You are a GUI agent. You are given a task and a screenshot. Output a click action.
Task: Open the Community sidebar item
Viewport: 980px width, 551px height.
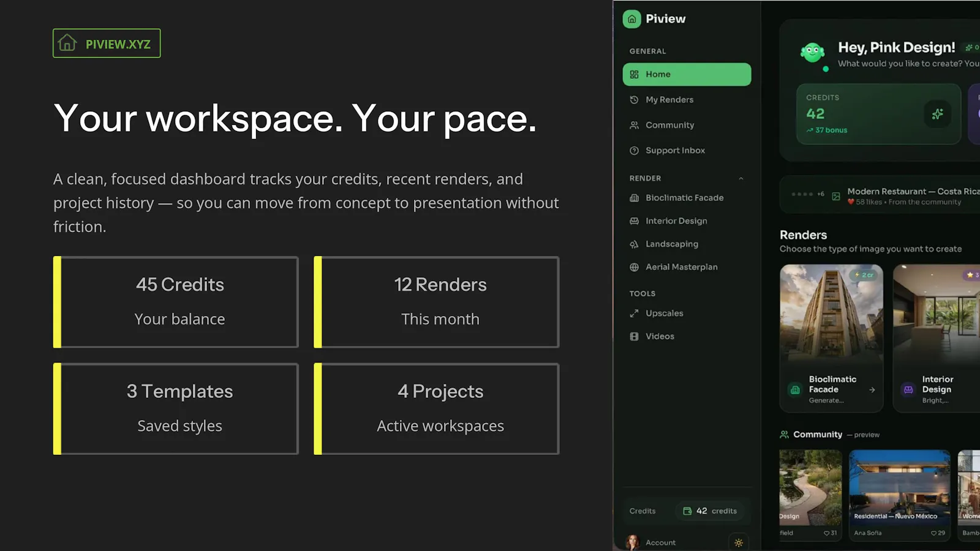(687, 125)
